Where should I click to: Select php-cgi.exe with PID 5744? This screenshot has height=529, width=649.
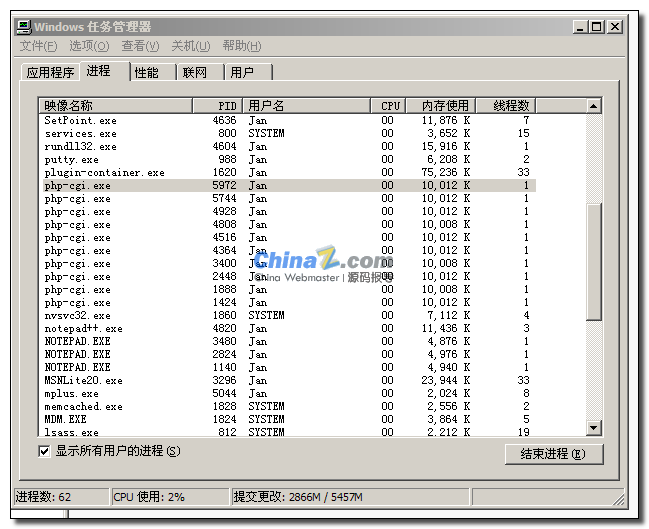click(x=287, y=199)
